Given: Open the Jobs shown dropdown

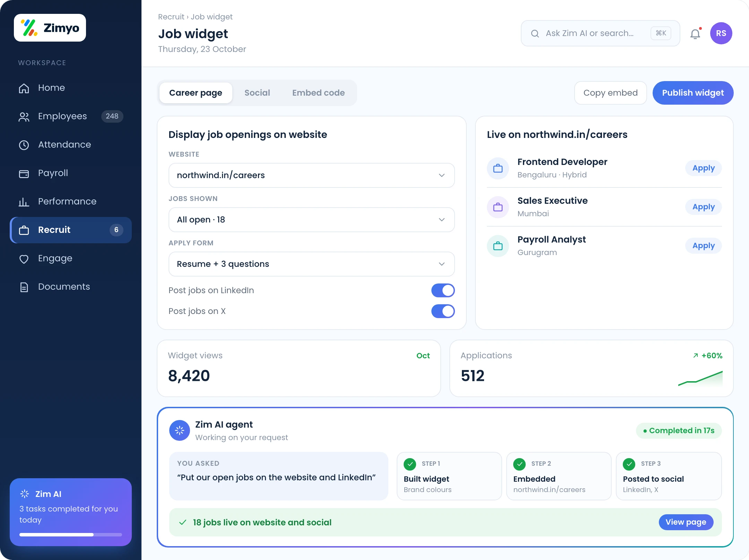Looking at the screenshot, I should tap(311, 220).
